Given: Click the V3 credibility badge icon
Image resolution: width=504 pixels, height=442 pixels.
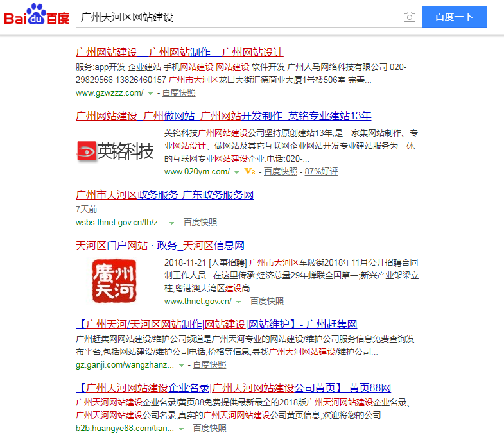Looking at the screenshot, I should tap(250, 172).
